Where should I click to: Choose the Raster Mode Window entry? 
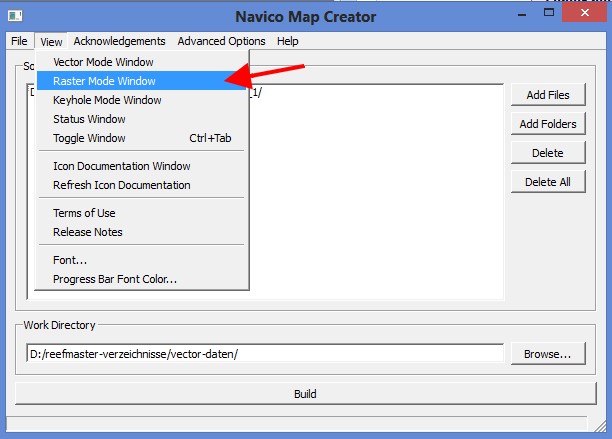pos(104,81)
